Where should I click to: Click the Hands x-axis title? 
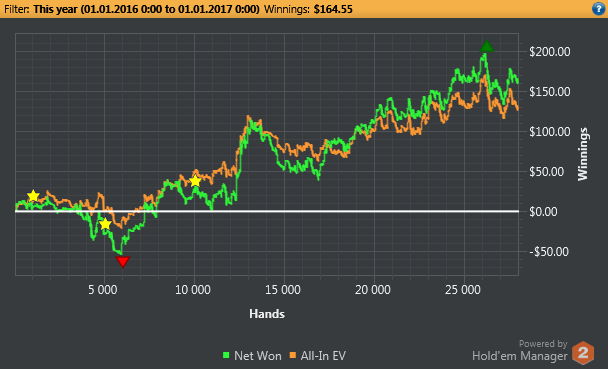[267, 314]
